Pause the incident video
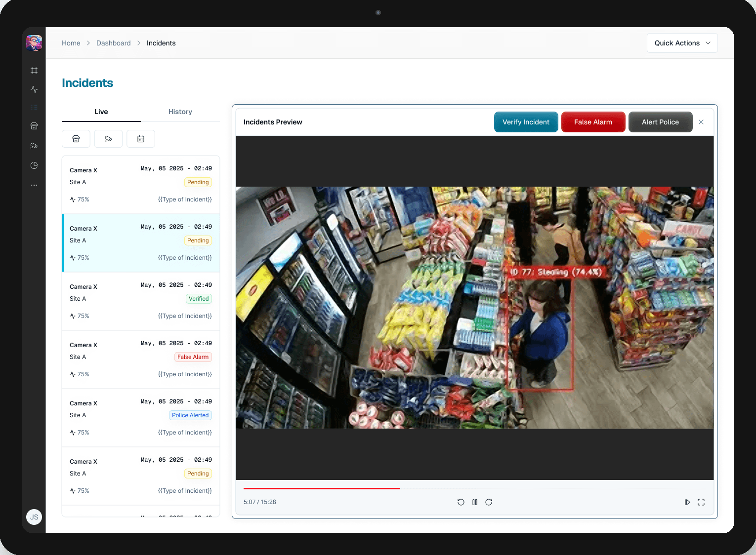 (x=475, y=502)
